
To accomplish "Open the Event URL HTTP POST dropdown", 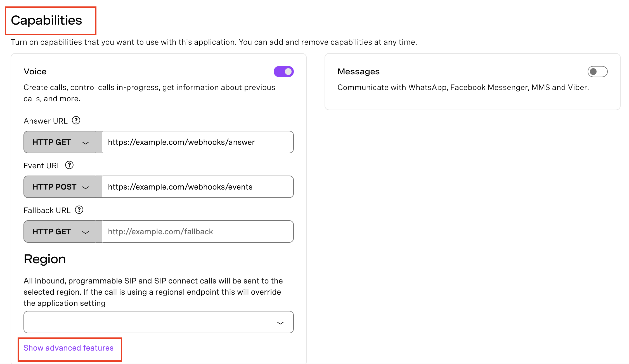I will 63,187.
